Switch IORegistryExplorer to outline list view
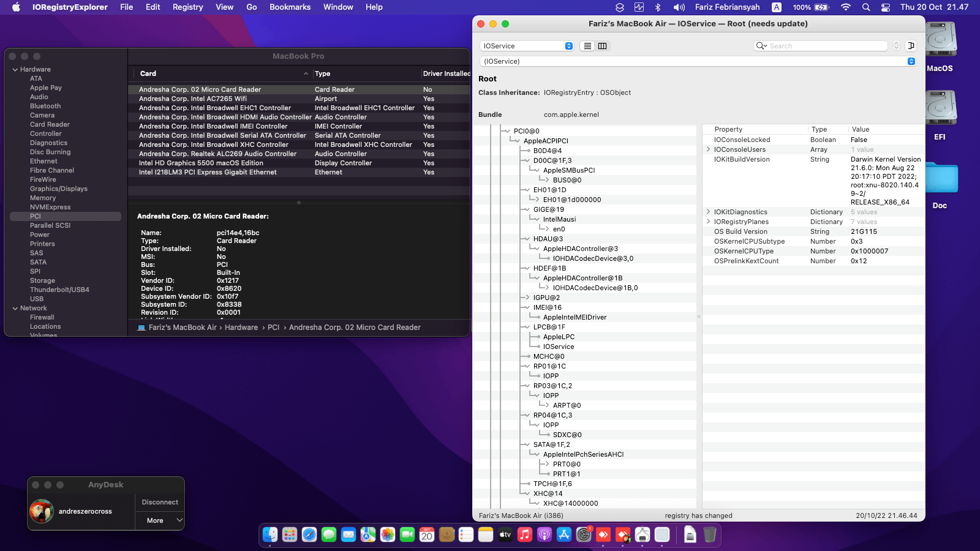Screen dimensions: 980x551 (x=587, y=46)
